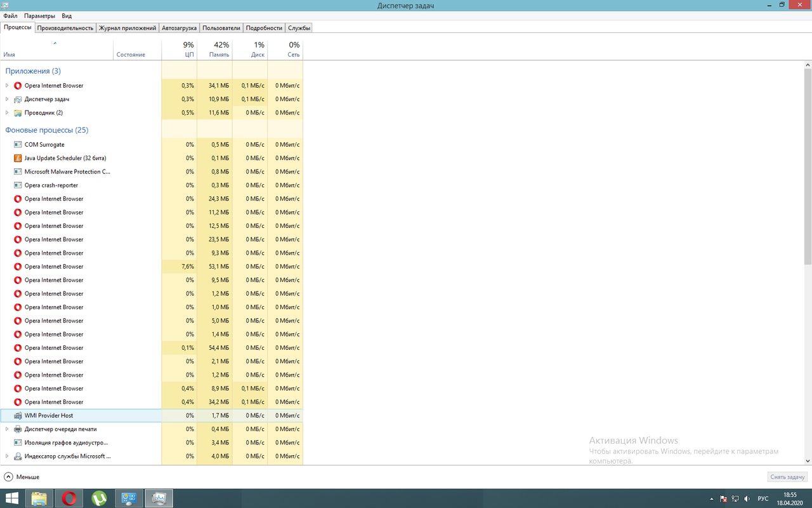Click the network tray icon
The height and width of the screenshot is (508, 812).
735,499
